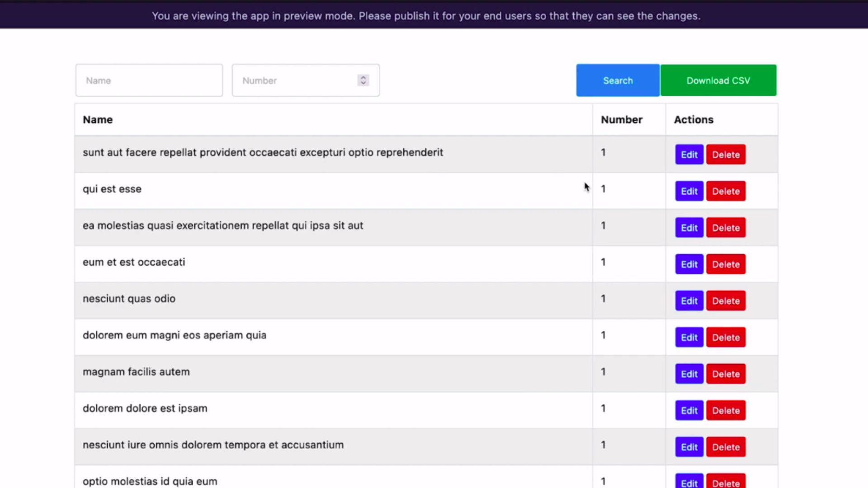Delete the 'nesciunt quas odio' row
Image resolution: width=868 pixels, height=488 pixels.
(726, 301)
